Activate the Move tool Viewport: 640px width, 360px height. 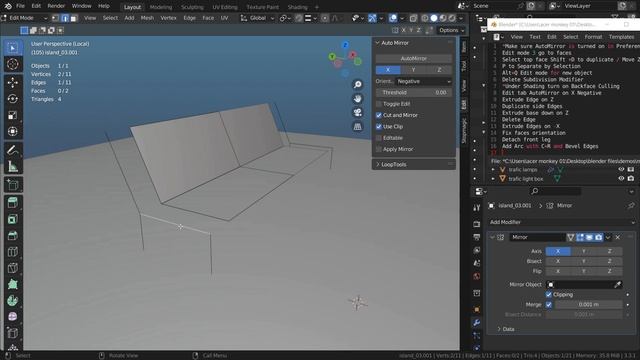pos(13,82)
